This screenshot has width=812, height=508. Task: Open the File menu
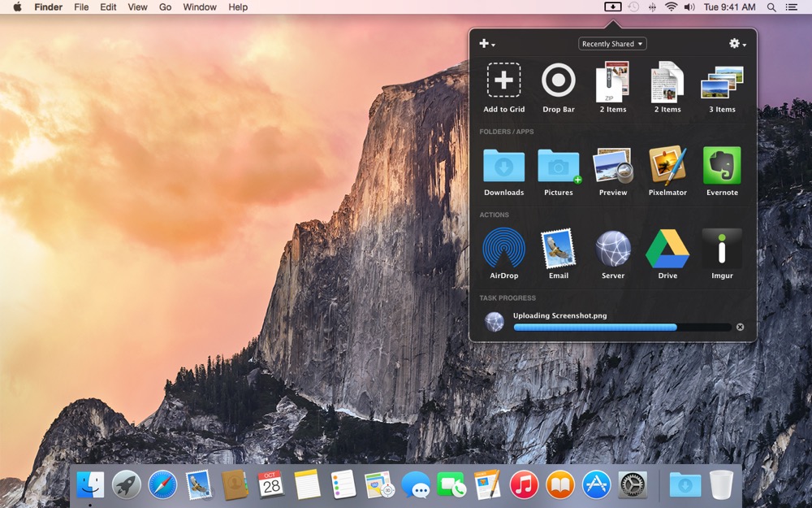(x=81, y=7)
